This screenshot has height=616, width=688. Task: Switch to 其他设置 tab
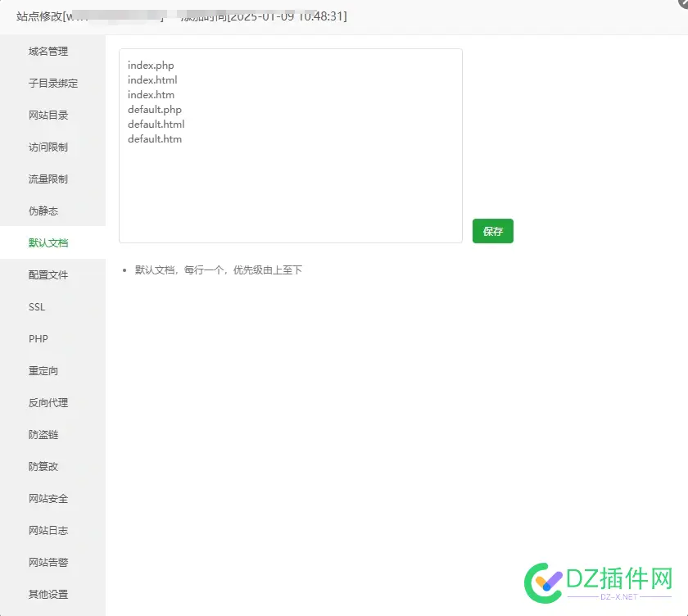coord(48,595)
